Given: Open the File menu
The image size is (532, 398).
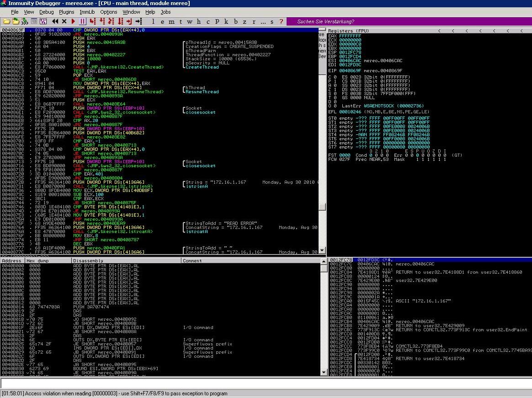Looking at the screenshot, I should tap(15, 12).
